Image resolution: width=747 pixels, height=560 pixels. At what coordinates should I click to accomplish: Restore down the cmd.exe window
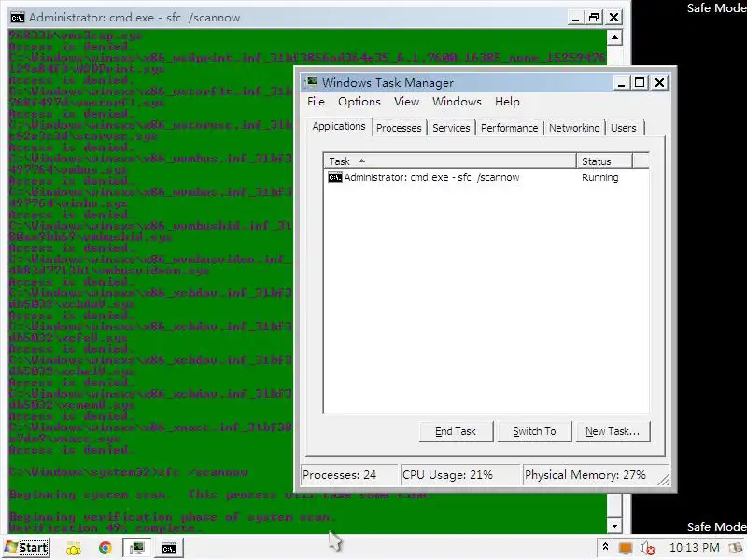594,18
